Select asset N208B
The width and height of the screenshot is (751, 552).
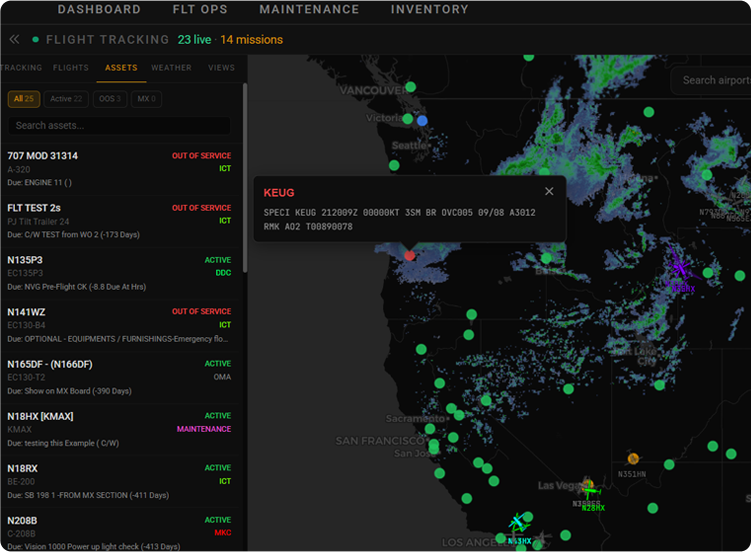click(x=119, y=530)
